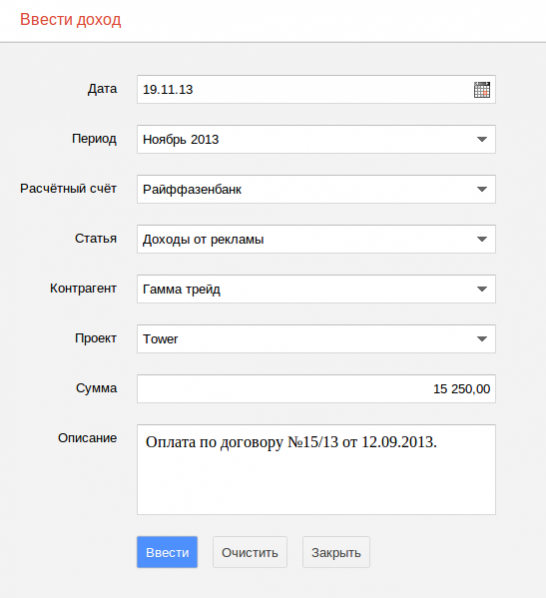Click the Ввести доход heading

(71, 19)
